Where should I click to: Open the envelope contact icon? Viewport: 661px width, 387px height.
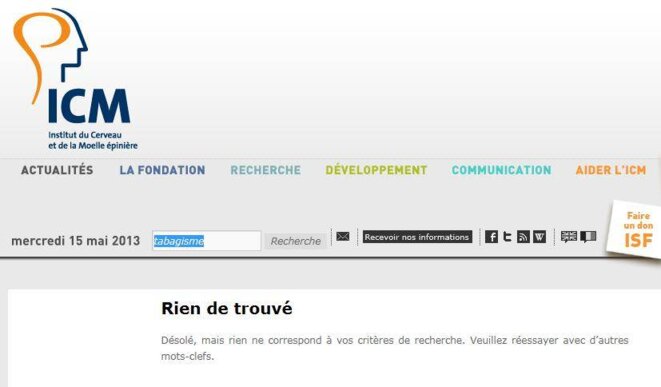343,236
